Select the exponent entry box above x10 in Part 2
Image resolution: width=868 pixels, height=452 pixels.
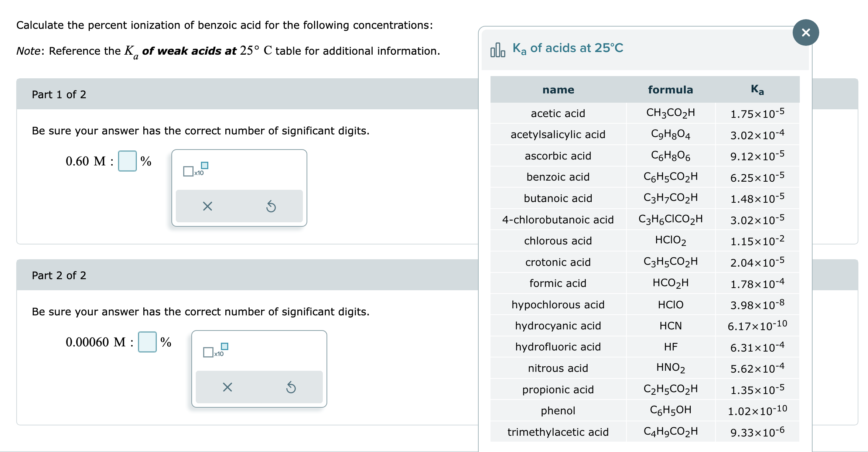[x=224, y=346]
